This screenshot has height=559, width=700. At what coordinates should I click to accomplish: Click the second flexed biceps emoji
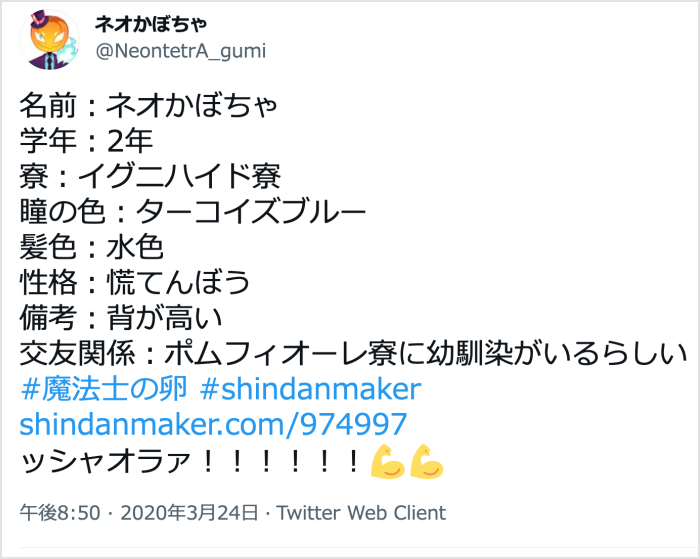(x=426, y=461)
